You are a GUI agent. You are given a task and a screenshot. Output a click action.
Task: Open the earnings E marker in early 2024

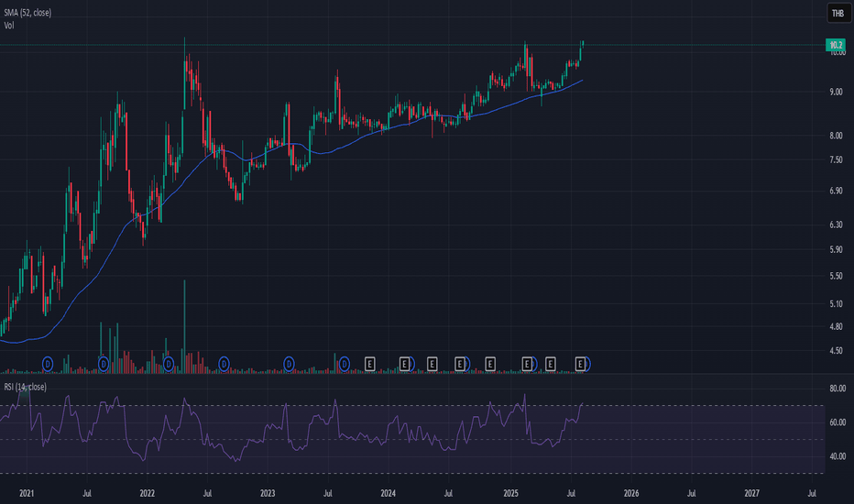pyautogui.click(x=404, y=364)
